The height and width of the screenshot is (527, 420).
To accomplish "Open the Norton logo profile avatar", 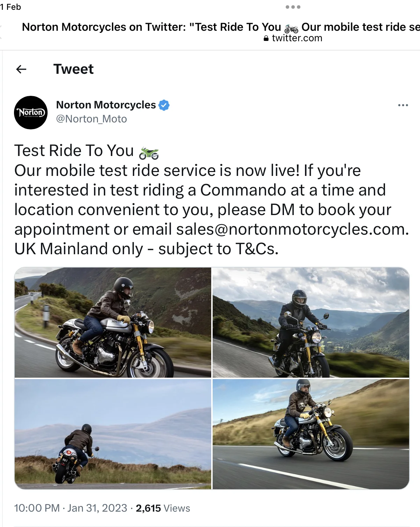I will pos(31,113).
